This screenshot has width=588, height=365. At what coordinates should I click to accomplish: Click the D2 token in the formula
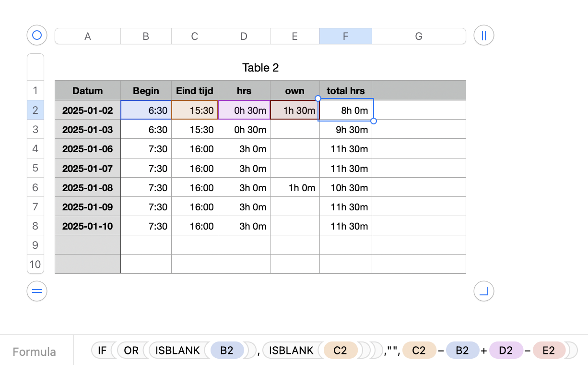[506, 351]
